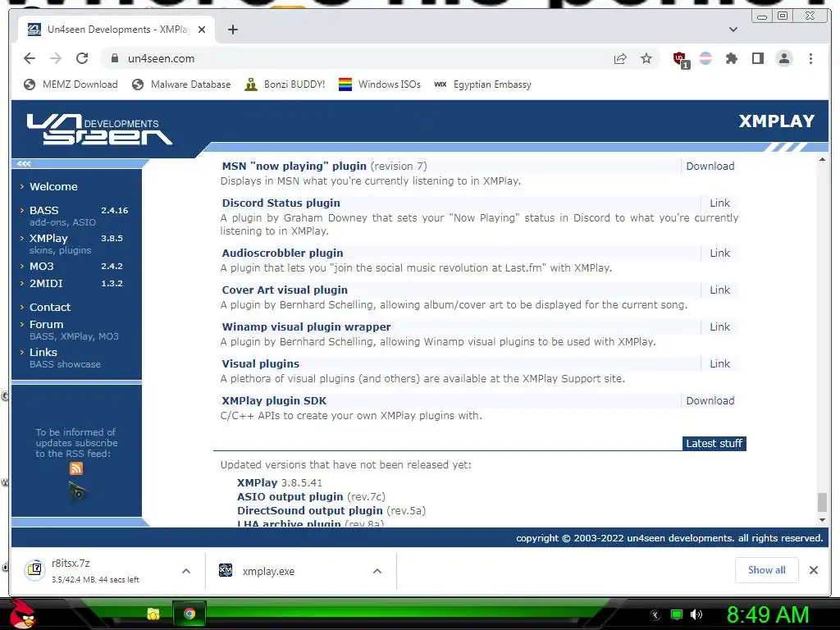Download the MSN "now playing" plugin
Viewport: 840px width, 630px height.
[x=710, y=166]
